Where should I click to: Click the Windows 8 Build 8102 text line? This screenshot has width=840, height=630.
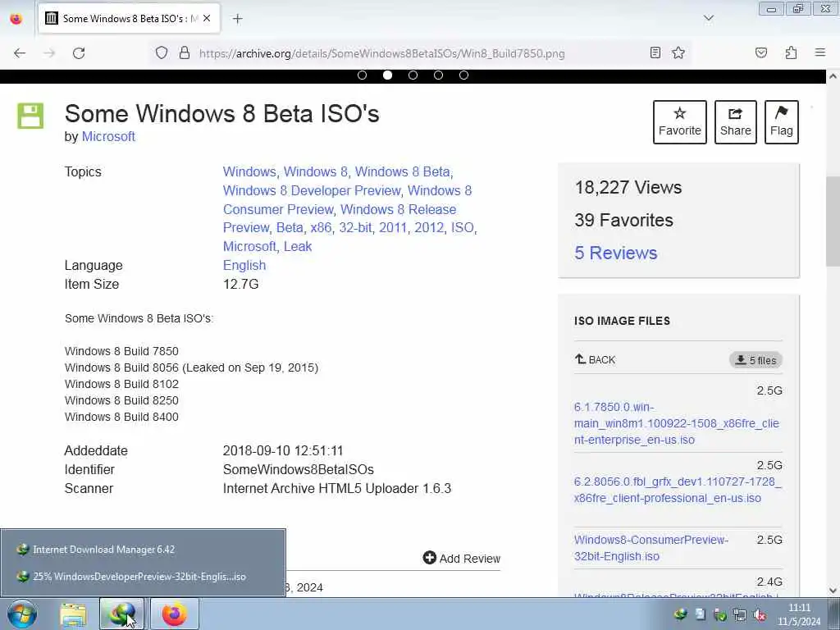pos(121,384)
